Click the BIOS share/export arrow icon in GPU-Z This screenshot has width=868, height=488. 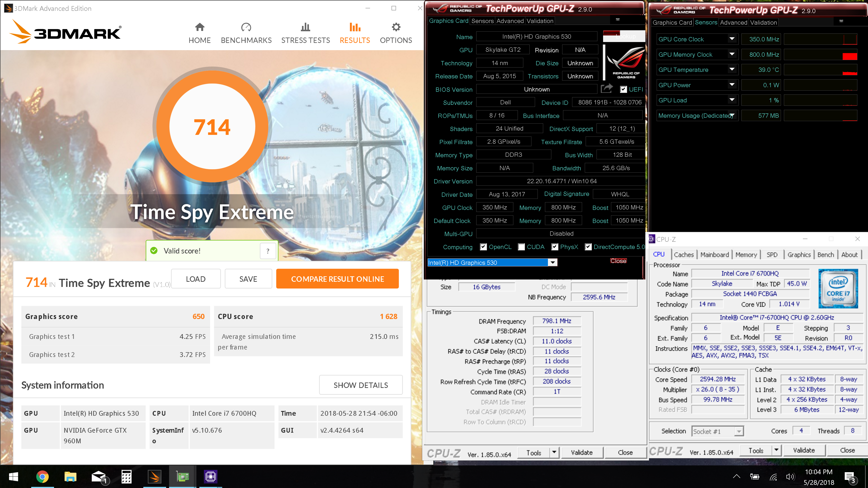606,89
